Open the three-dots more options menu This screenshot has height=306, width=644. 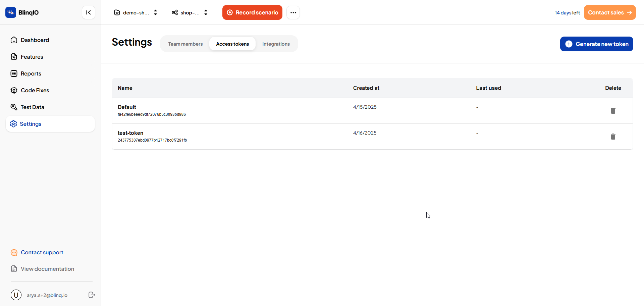point(293,12)
